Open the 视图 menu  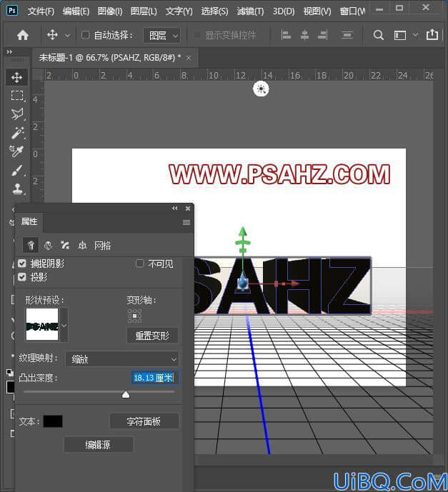pos(317,11)
